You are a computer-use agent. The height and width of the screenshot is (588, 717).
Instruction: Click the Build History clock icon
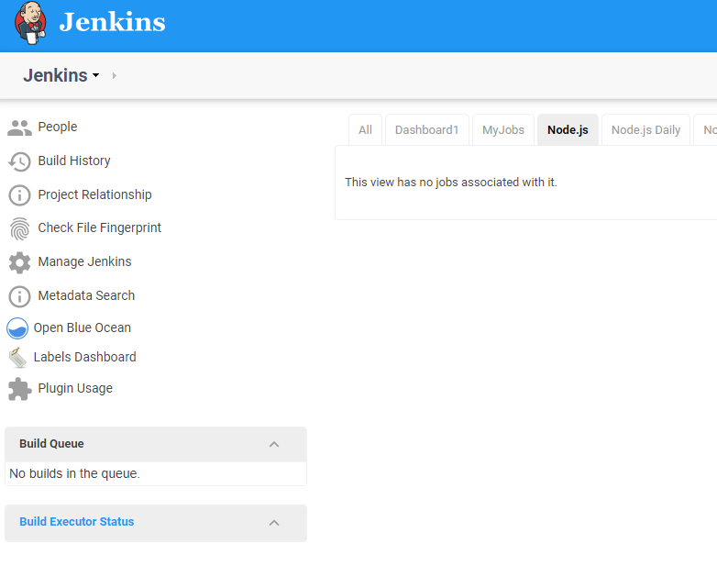coord(19,161)
